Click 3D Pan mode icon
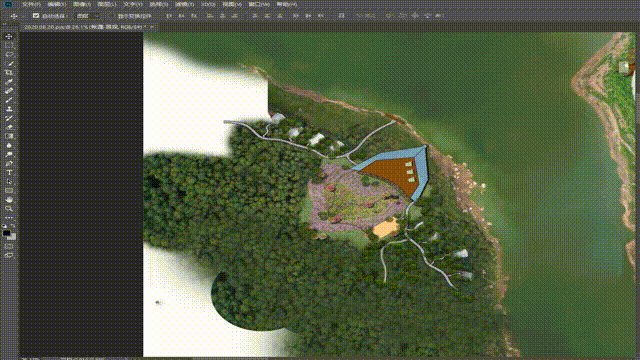The height and width of the screenshot is (360, 640). [x=415, y=16]
